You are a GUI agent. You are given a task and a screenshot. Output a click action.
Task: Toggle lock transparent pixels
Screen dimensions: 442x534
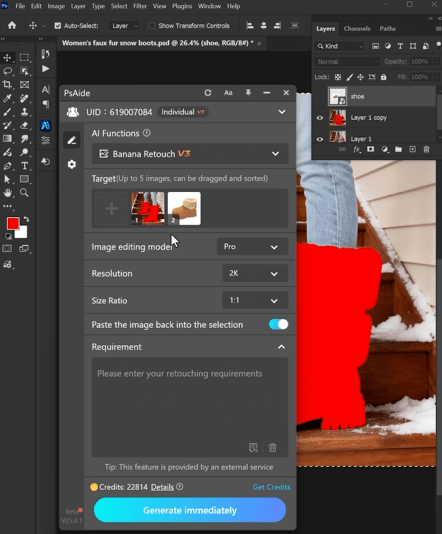[x=338, y=77]
